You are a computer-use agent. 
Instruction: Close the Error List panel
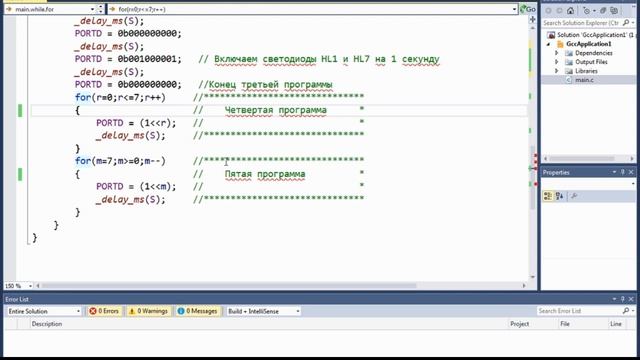tap(631, 299)
